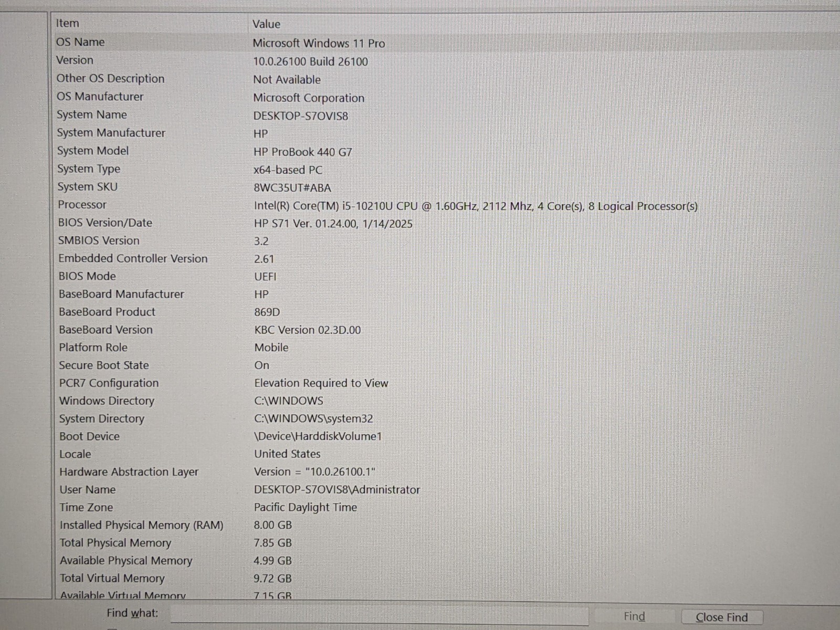This screenshot has height=630, width=840.
Task: Click the Microsoft Corporation value
Action: click(x=309, y=98)
